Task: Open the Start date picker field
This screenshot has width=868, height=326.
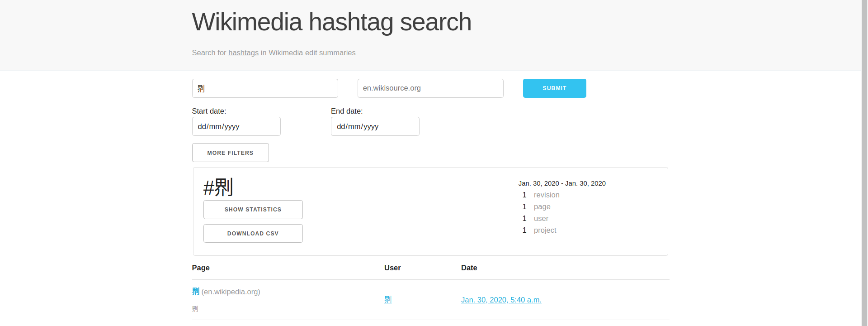Action: (x=236, y=126)
